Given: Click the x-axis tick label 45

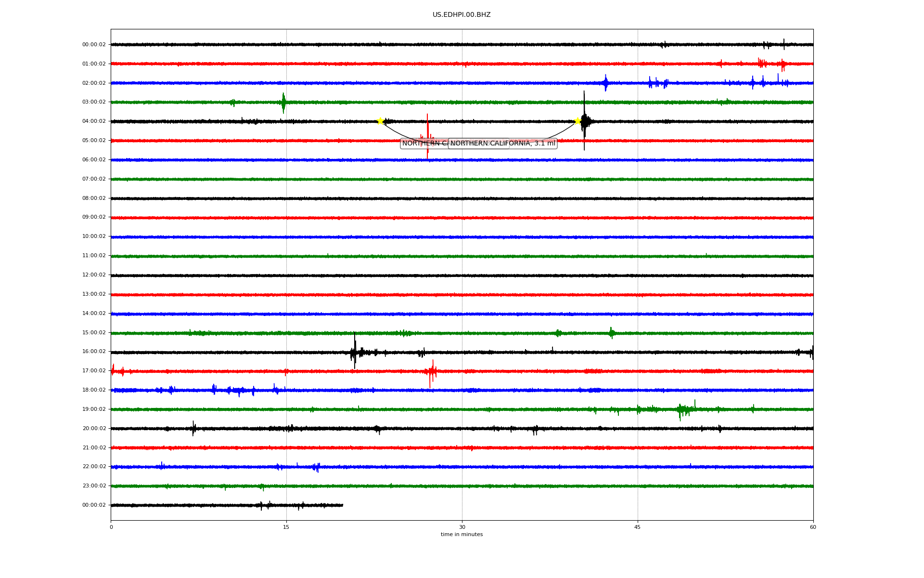Looking at the screenshot, I should 638,527.
